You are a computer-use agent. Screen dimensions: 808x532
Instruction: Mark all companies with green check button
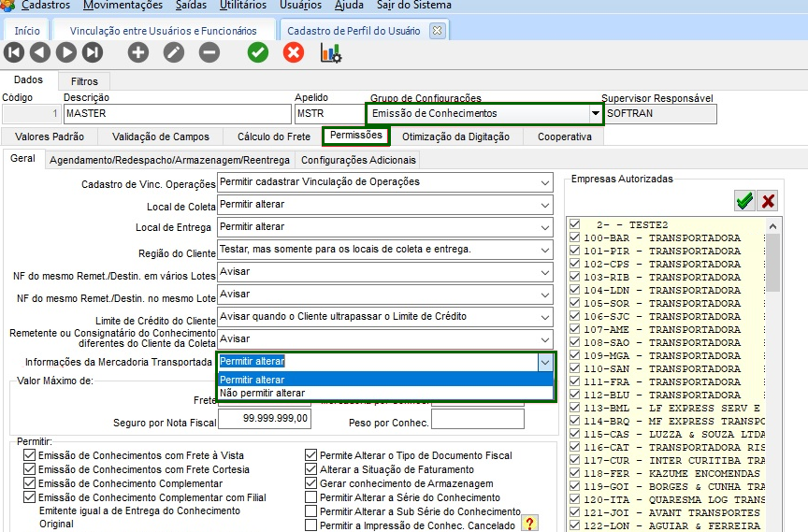click(744, 200)
